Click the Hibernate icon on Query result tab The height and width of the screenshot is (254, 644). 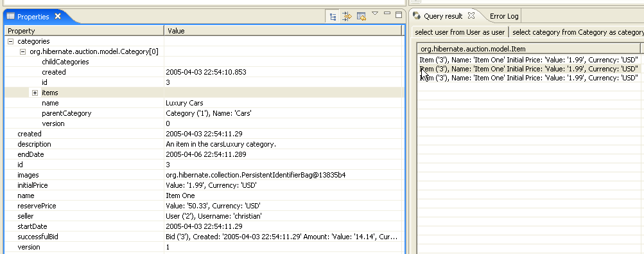pos(417,16)
